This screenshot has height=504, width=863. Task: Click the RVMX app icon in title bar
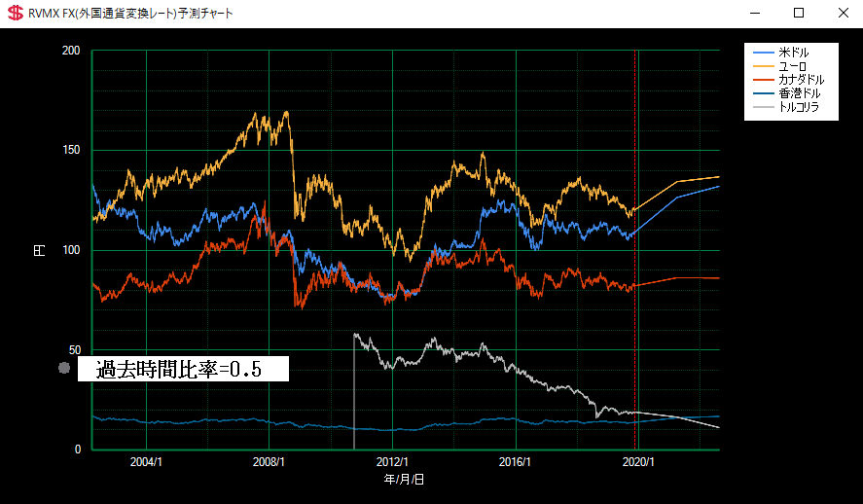(16, 14)
